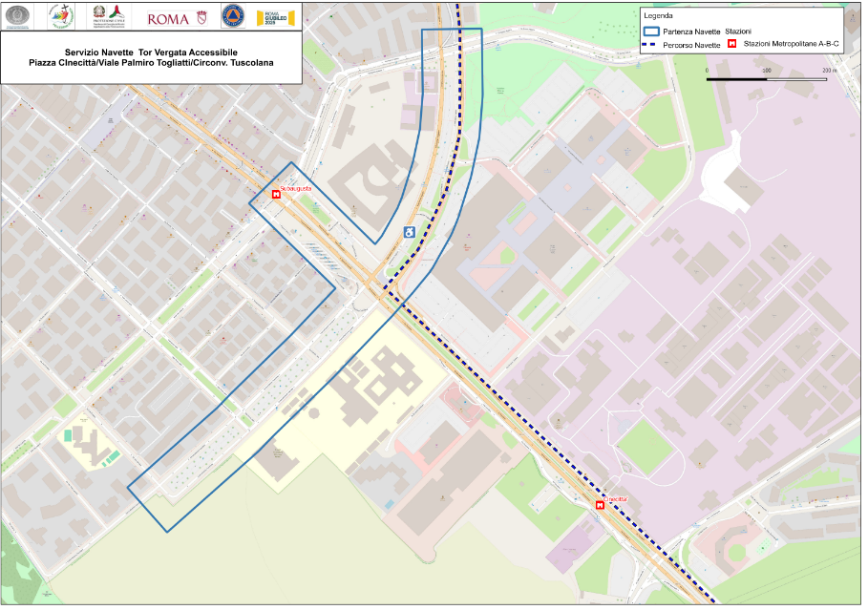Click the Subaugusta metro station icon
868x610 pixels.
click(276, 194)
